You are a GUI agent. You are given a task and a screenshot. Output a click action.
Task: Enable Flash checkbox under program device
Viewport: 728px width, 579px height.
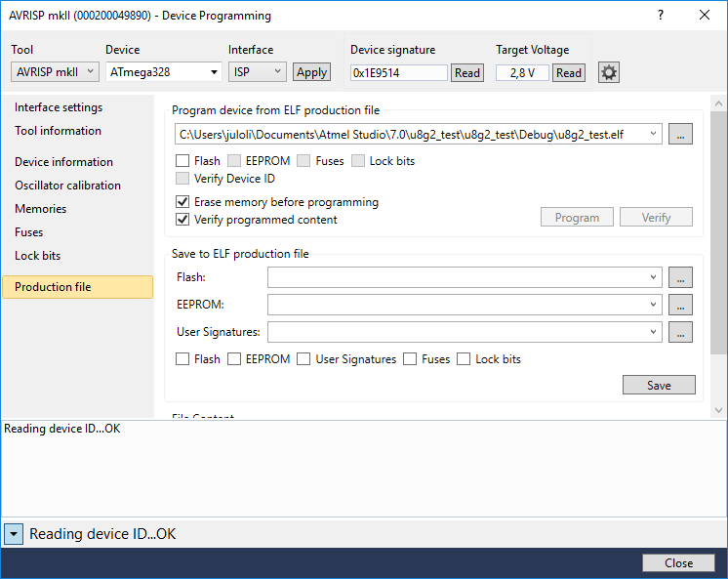coord(182,161)
